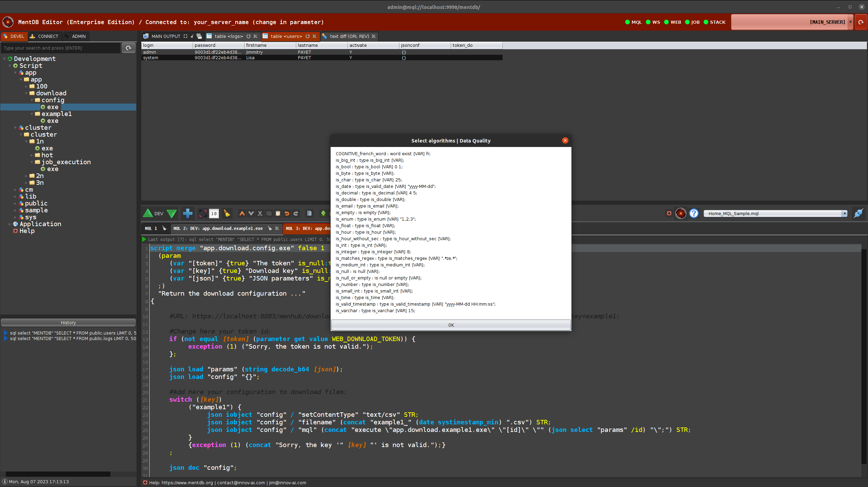868x487 pixels.
Task: Toggle the JOB green status indicator
Action: 687,22
